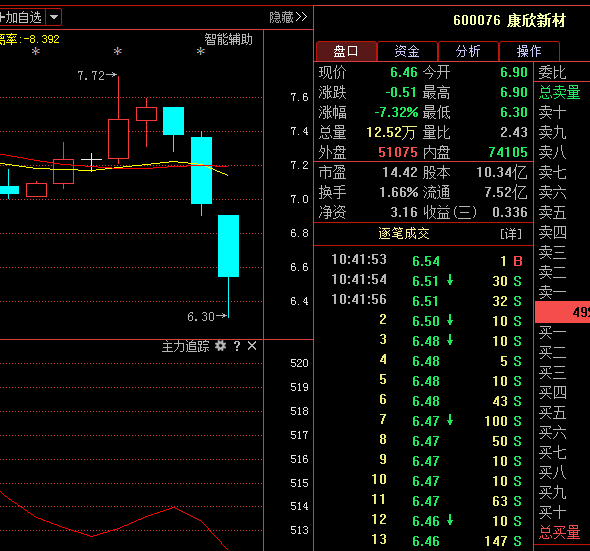Image resolution: width=590 pixels, height=551 pixels.
Task: Open the 智能辅助 assistant
Action: 228,39
